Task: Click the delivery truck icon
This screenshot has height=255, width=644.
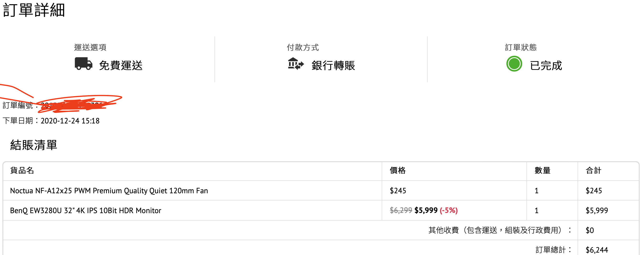Action: tap(84, 64)
